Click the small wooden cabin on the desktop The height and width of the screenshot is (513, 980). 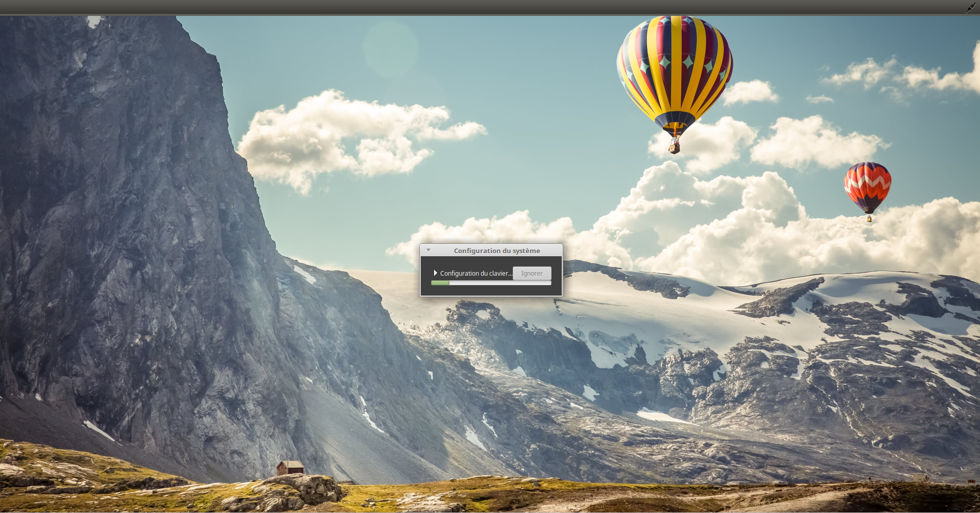290,467
